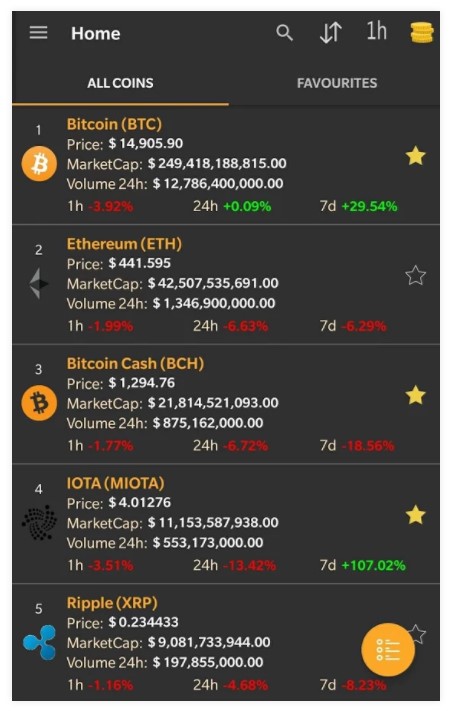Tap the Bitcoin orange logo

point(39,164)
